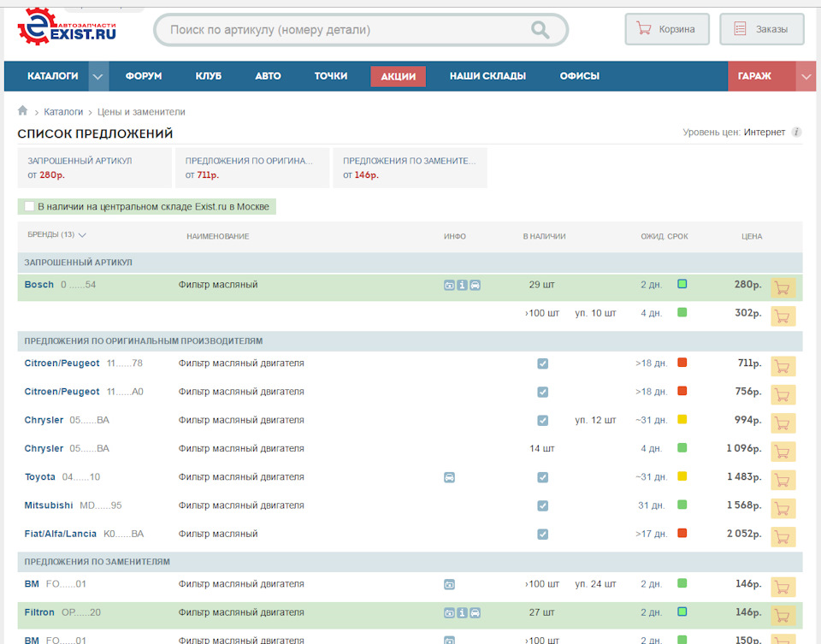The height and width of the screenshot is (644, 821).
Task: Click the search magnifier icon
Action: pos(540,30)
